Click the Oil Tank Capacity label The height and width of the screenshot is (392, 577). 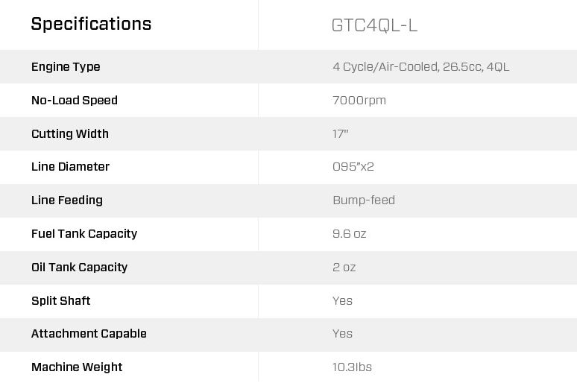tap(80, 268)
